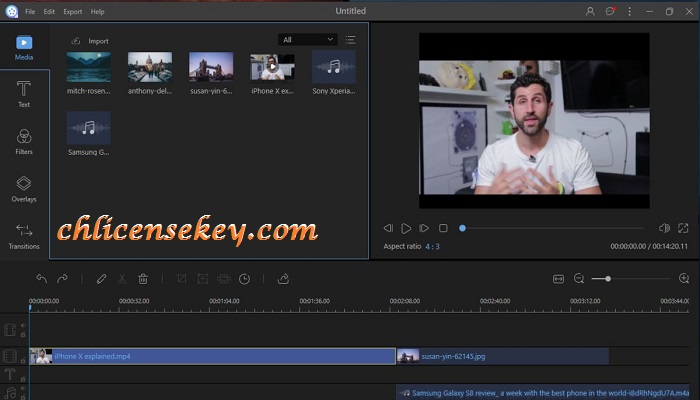Lock the top overlay video track
The width and height of the screenshot is (700, 400).
23,334
